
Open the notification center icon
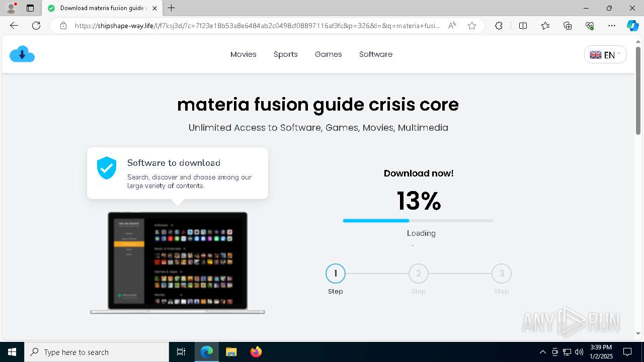(628, 352)
